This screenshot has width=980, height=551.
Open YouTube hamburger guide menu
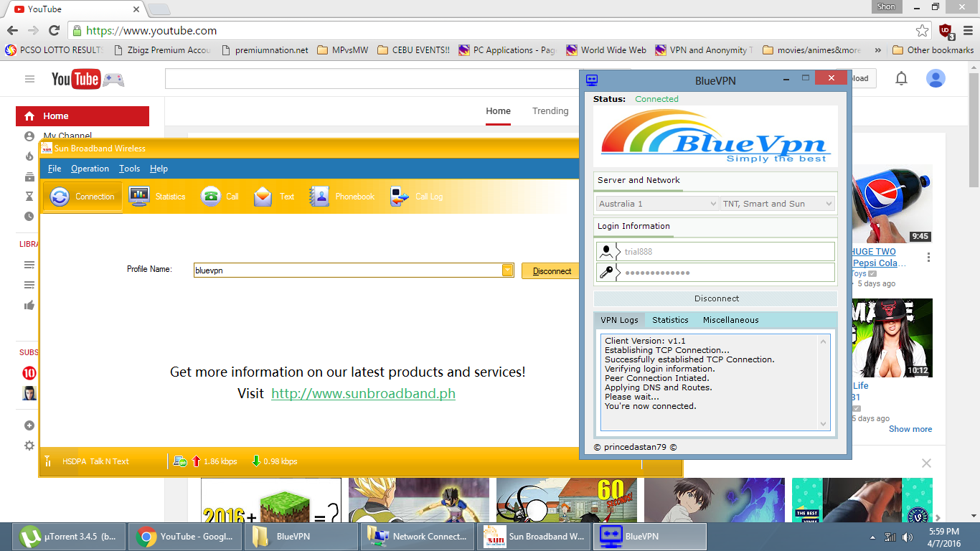point(29,79)
